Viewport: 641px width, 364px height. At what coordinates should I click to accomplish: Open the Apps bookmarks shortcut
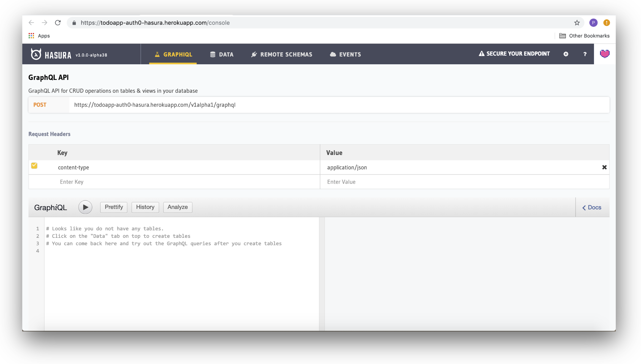coord(39,36)
